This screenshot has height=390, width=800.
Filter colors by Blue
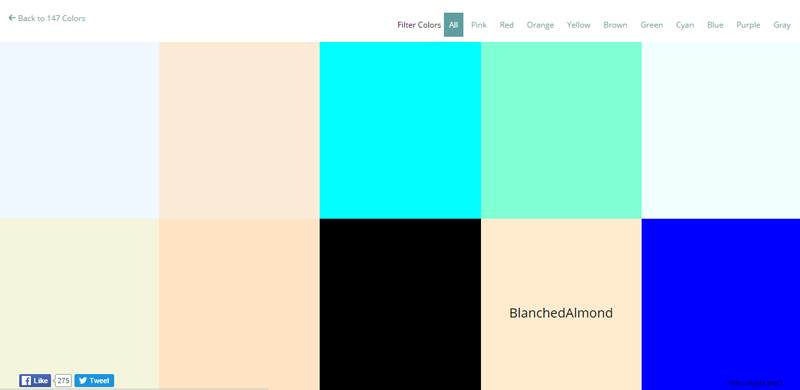point(715,25)
